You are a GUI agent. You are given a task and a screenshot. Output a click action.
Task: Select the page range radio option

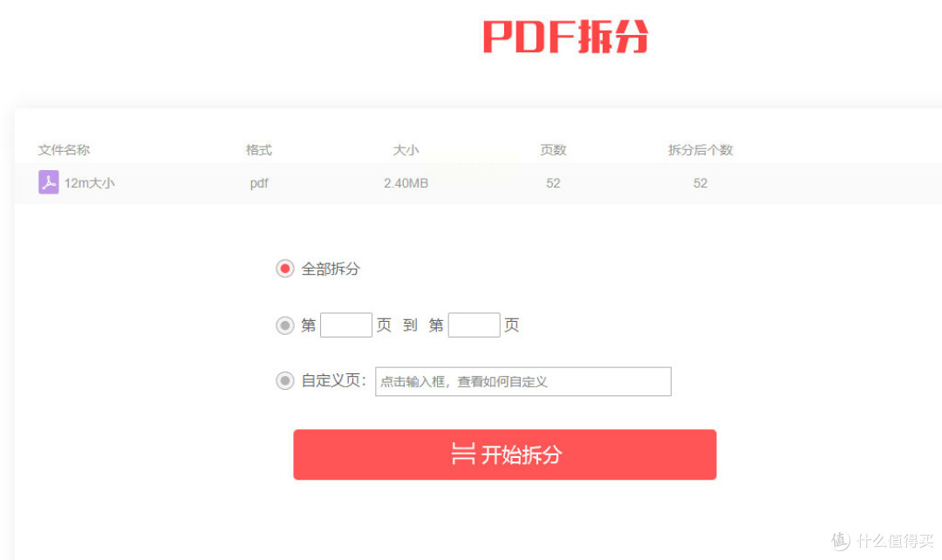pos(284,325)
